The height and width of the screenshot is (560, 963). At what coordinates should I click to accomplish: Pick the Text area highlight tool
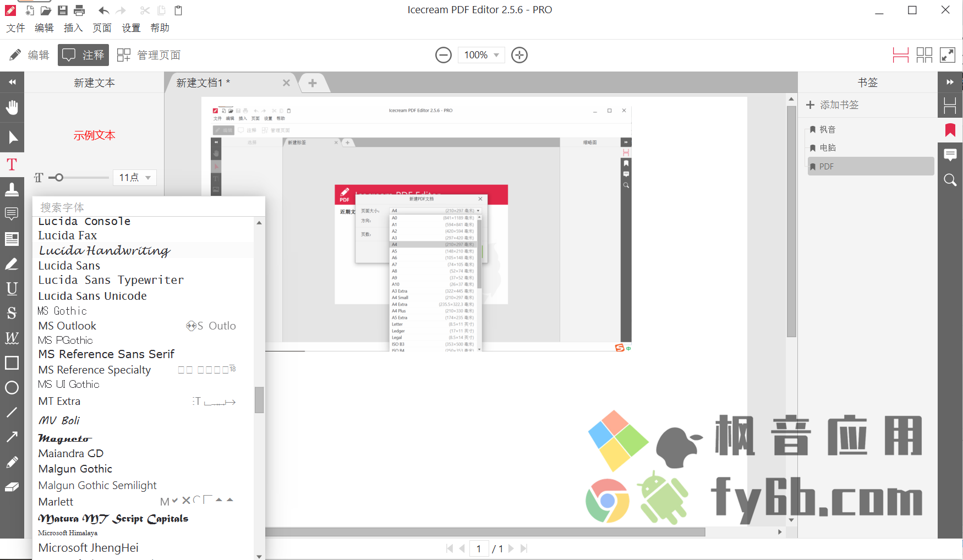click(12, 239)
